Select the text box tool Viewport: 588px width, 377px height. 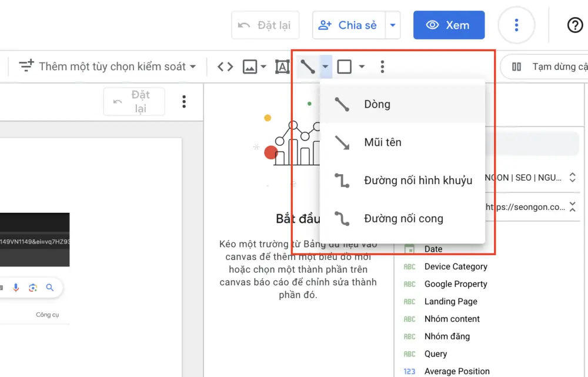click(282, 67)
